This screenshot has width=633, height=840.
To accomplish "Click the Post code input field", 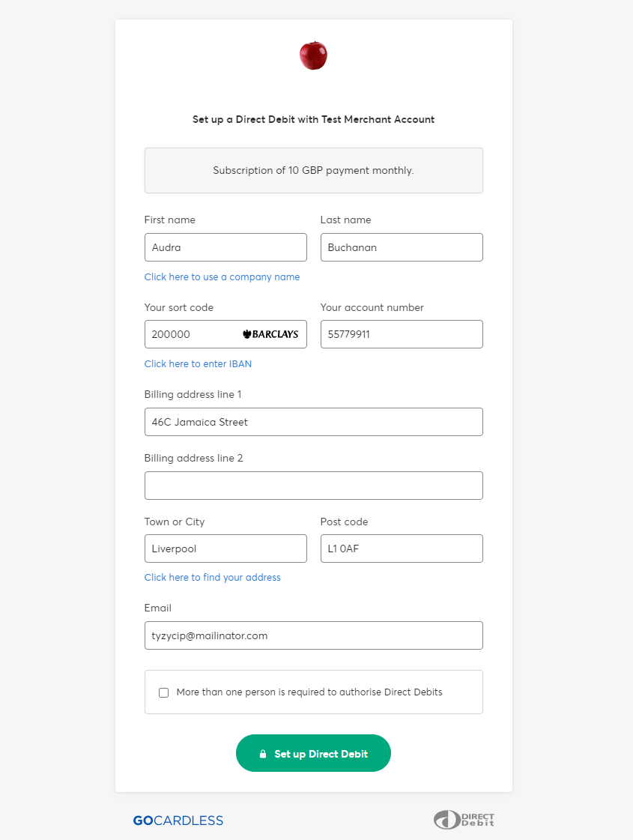I will point(401,549).
